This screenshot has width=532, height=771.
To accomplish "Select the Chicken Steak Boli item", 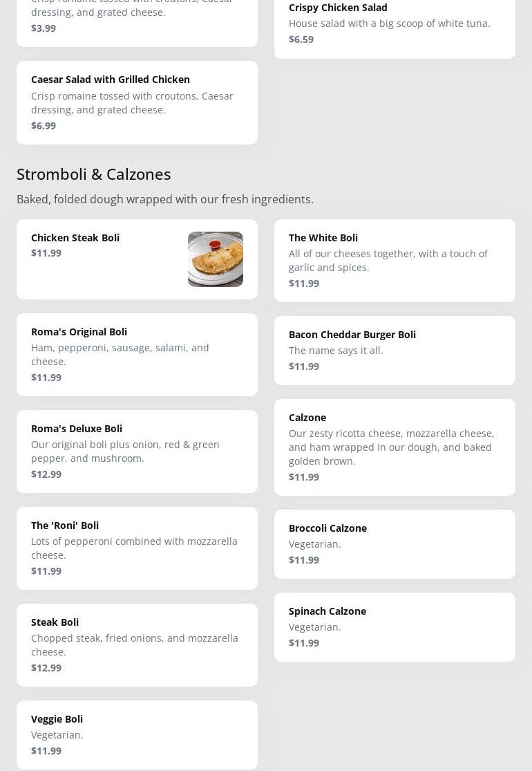I will 104,259.
